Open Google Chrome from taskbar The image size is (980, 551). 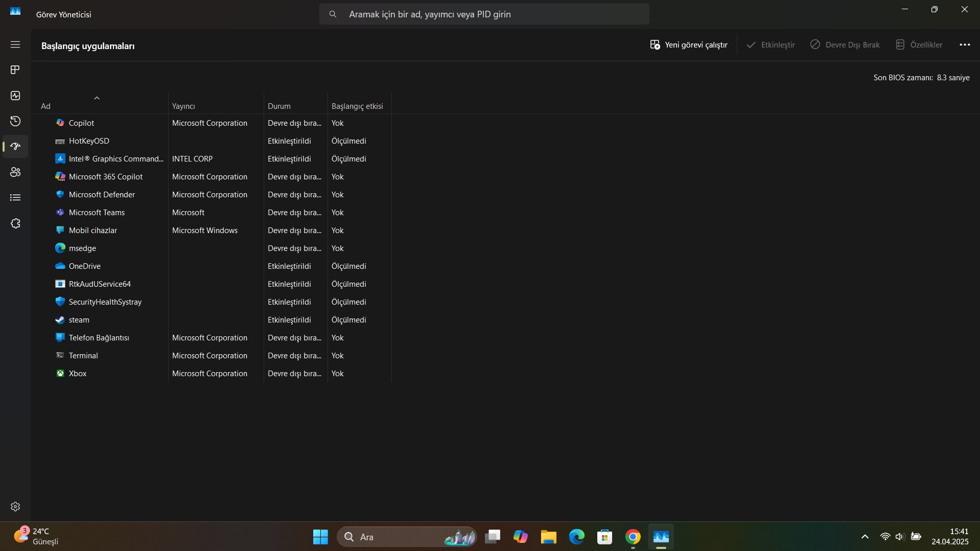[x=633, y=537]
